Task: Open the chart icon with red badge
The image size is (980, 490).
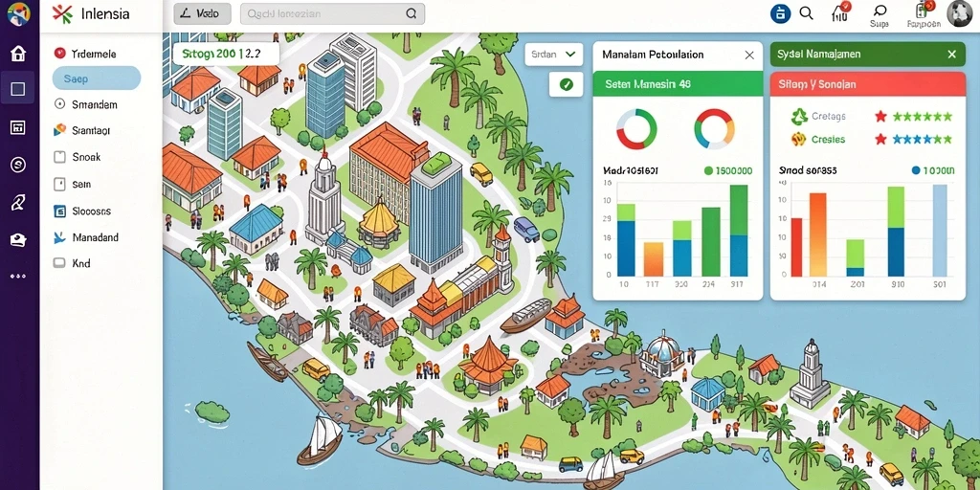Action: pos(840,12)
